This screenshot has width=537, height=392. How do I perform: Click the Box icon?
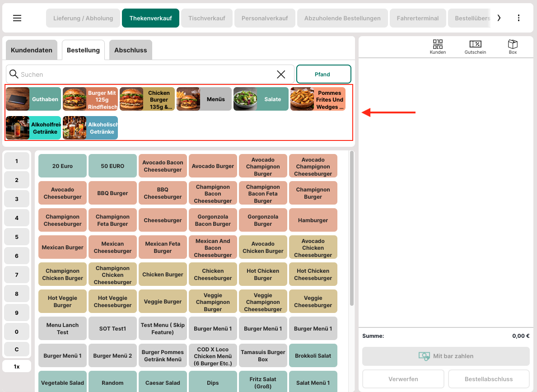513,47
